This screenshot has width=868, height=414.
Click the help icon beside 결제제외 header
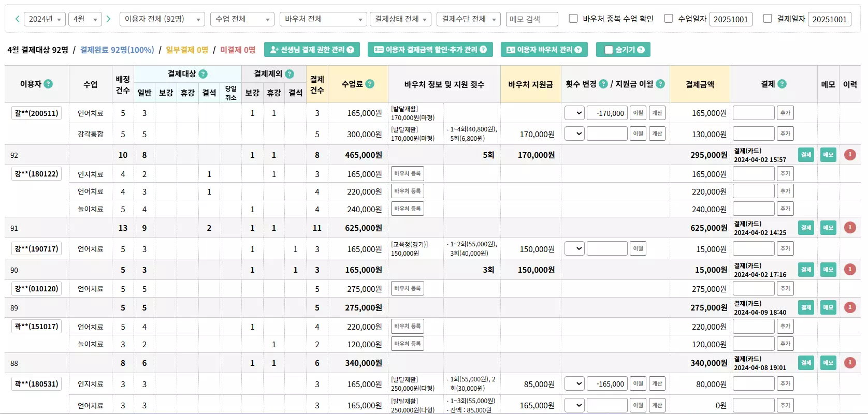pos(290,74)
